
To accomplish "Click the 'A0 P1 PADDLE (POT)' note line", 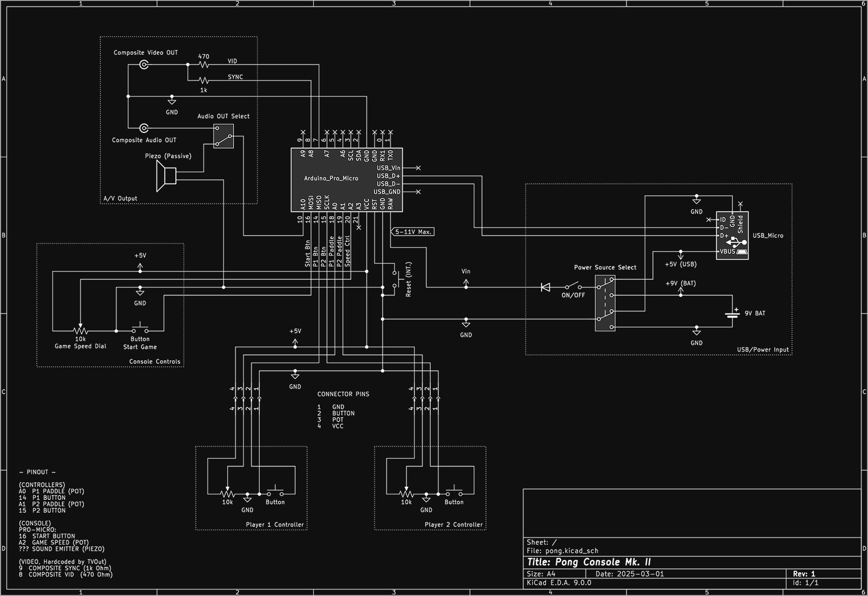I will coord(51,491).
